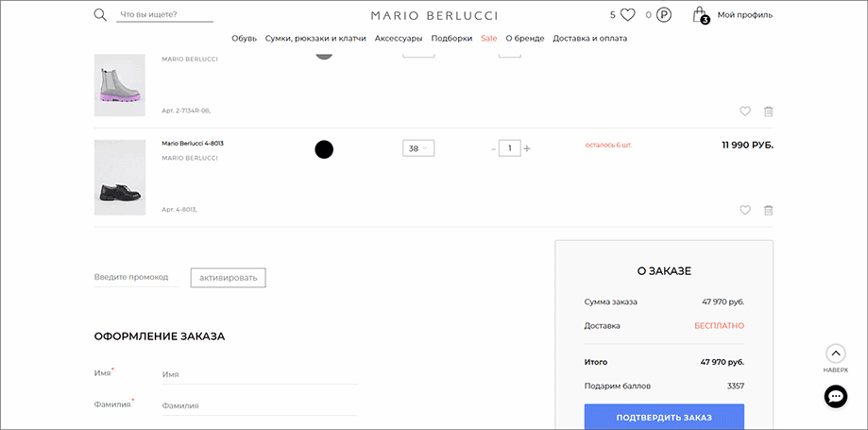Open shopping bag cart icon
Viewport: 868px width, 430px height.
click(x=700, y=15)
